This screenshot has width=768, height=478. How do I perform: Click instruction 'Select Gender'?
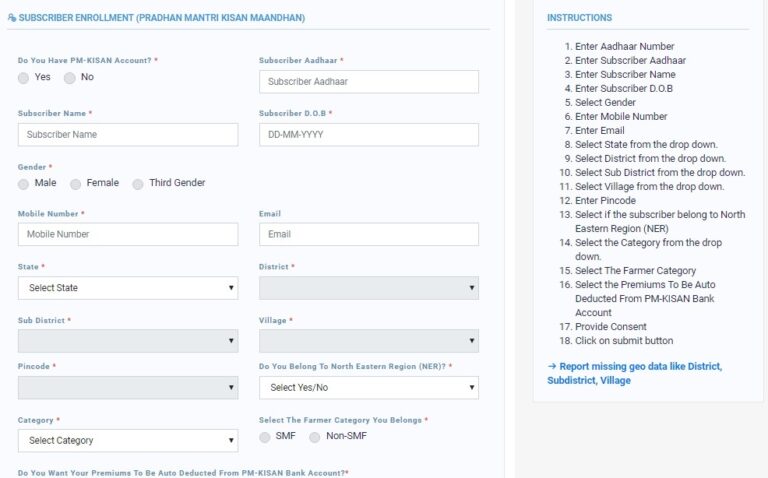605,102
